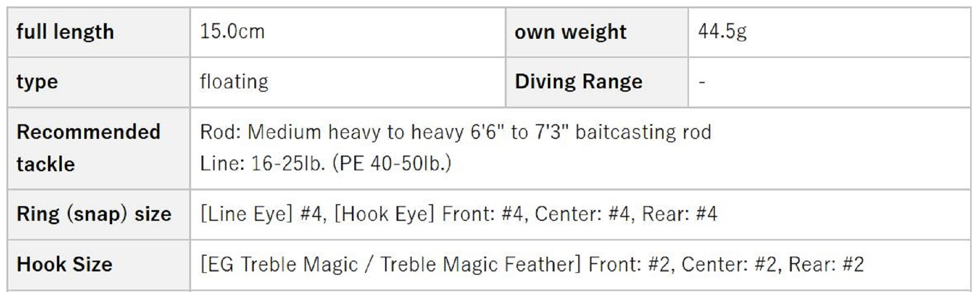
Task: Click the baitcasting rod recommendation line
Action: [x=455, y=132]
